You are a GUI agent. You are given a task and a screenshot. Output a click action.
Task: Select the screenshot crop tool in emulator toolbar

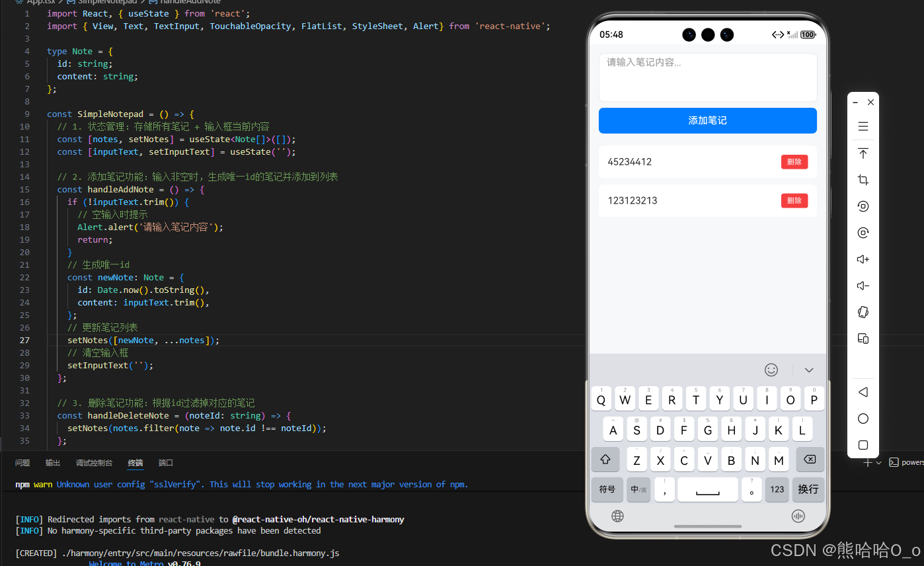863,180
